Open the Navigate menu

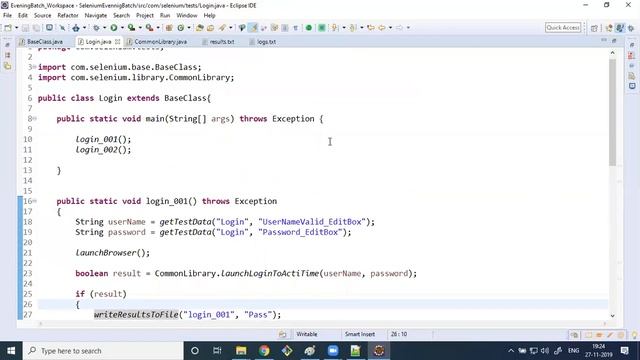[96, 16]
